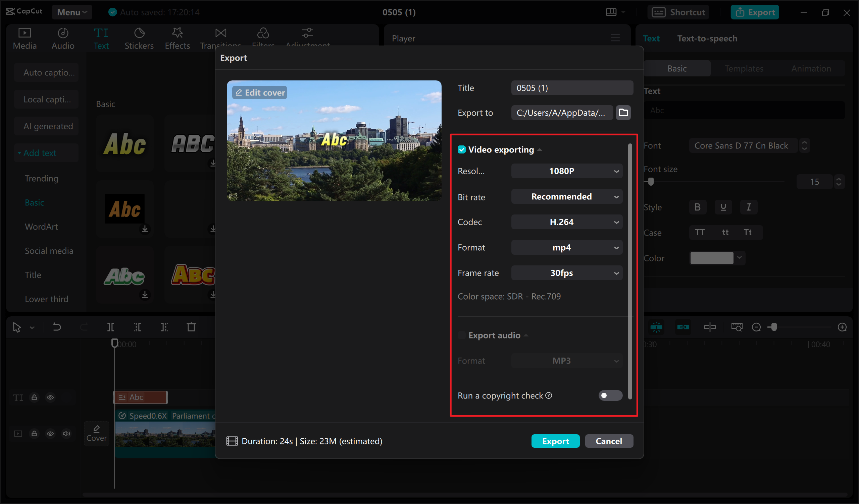Open the Resolution 1080P dropdown
Screen dimensions: 859x504
click(x=566, y=171)
